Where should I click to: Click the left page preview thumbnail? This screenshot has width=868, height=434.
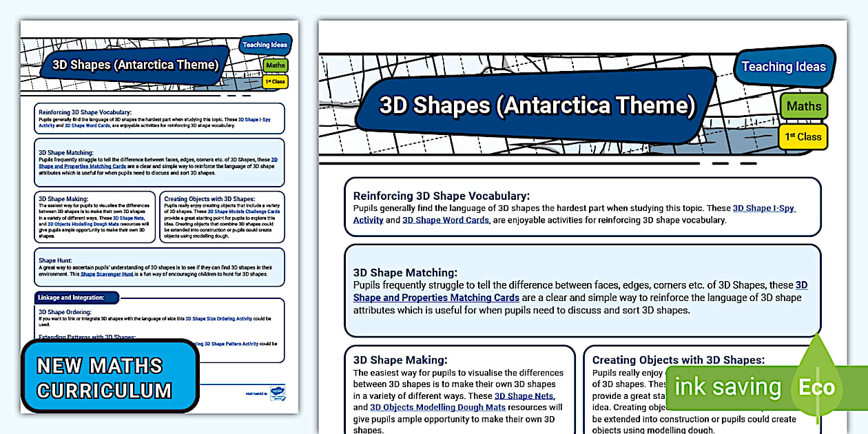click(158, 217)
